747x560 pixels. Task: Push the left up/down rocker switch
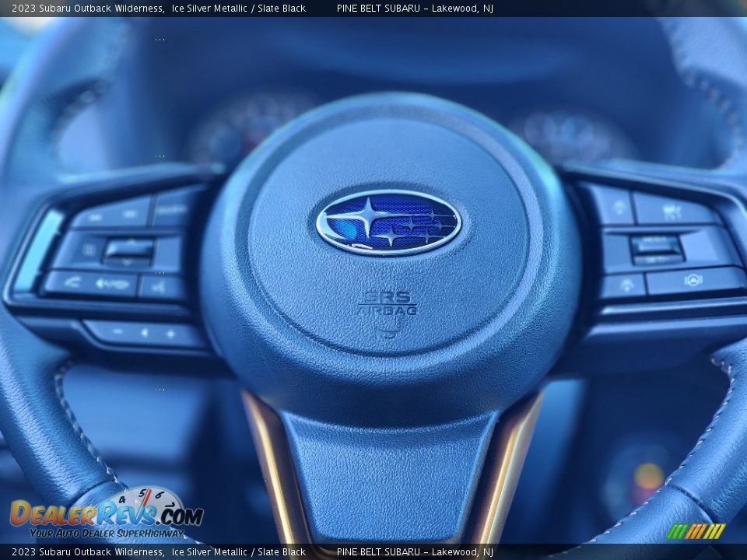(x=128, y=250)
